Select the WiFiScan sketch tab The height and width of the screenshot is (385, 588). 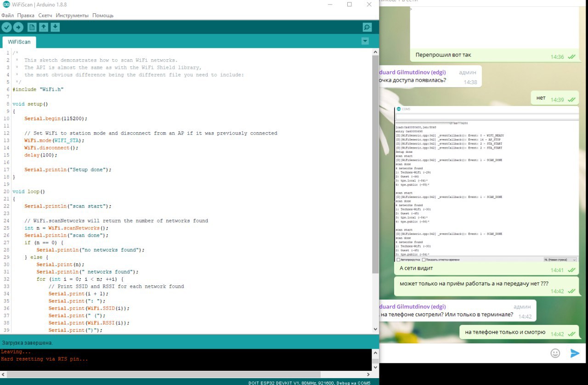[19, 42]
